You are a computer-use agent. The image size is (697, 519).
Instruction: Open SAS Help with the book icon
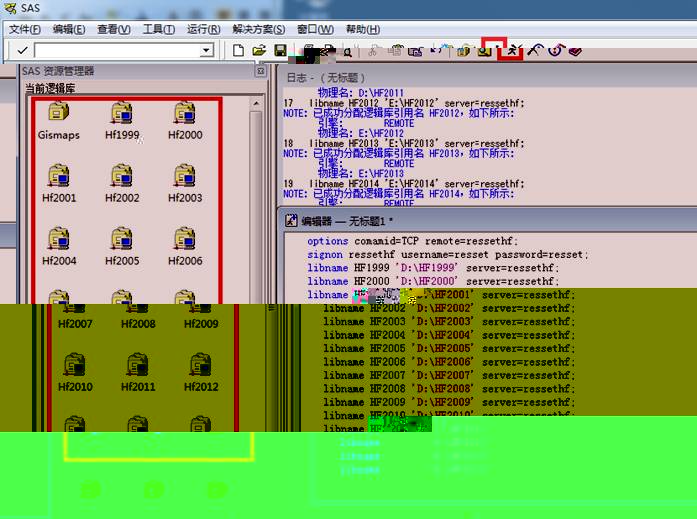click(575, 52)
